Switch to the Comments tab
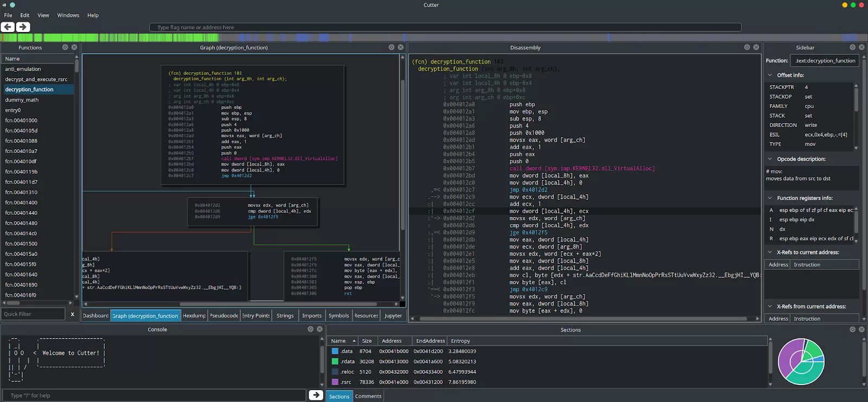The width and height of the screenshot is (868, 402). click(x=368, y=396)
